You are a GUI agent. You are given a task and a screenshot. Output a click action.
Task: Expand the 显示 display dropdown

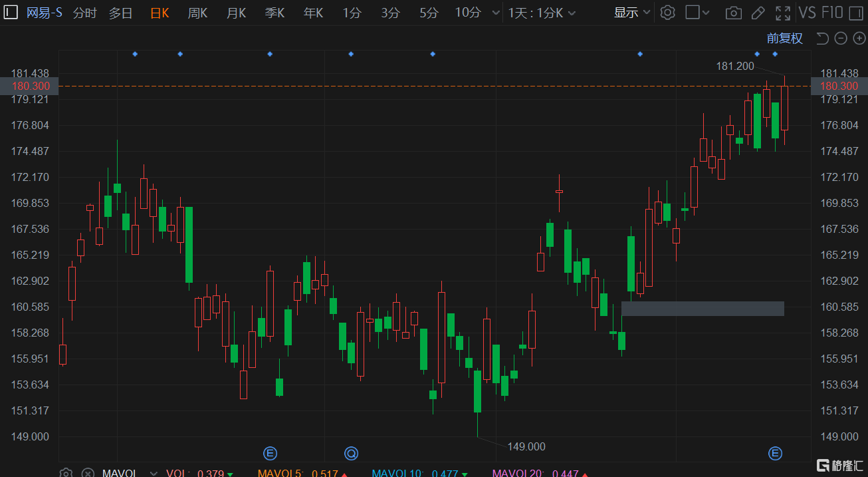[x=631, y=13]
